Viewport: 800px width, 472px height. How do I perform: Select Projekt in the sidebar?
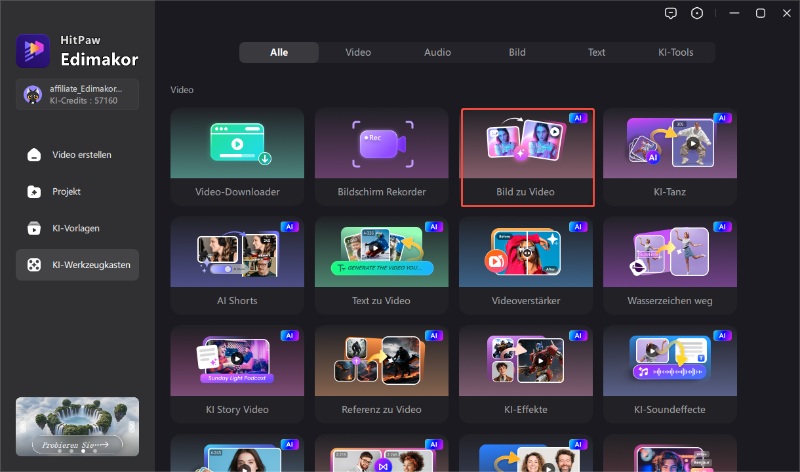point(77,191)
